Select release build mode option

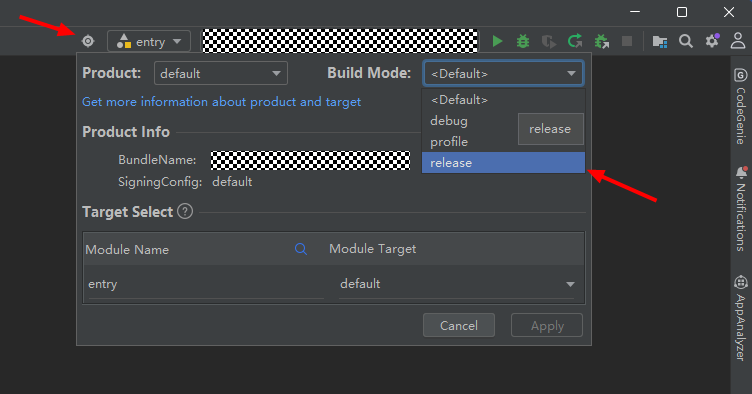click(x=503, y=163)
